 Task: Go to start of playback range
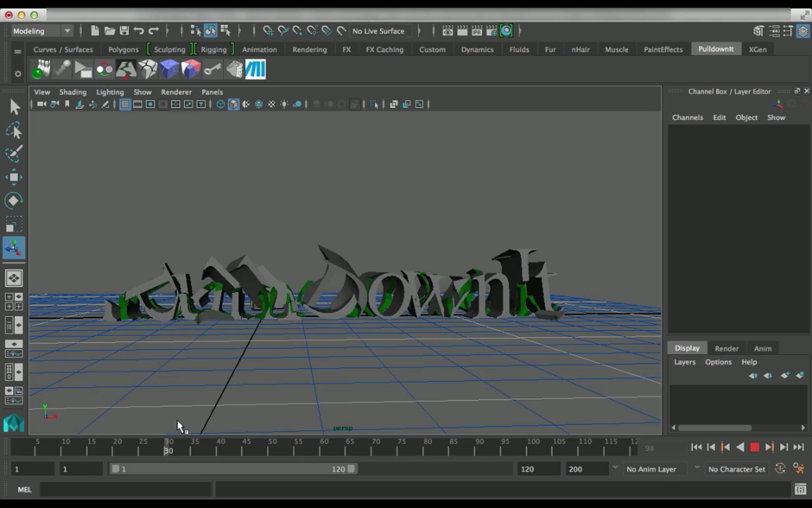pyautogui.click(x=696, y=447)
